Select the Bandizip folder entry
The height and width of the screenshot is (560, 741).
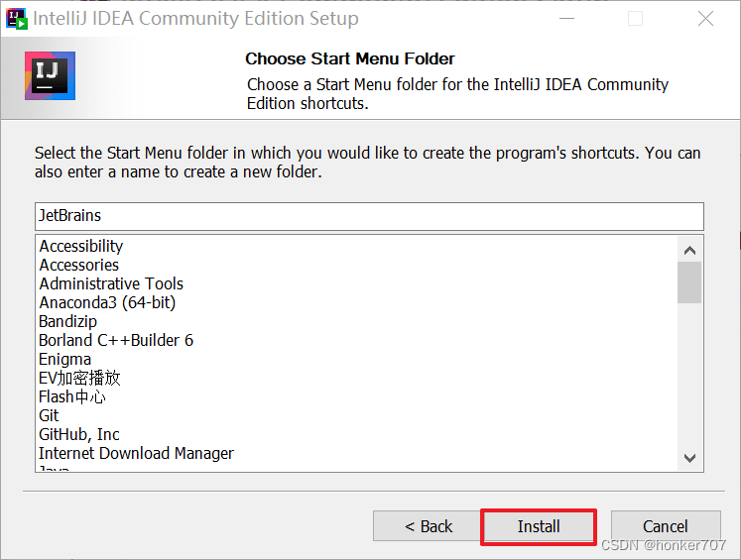[68, 321]
